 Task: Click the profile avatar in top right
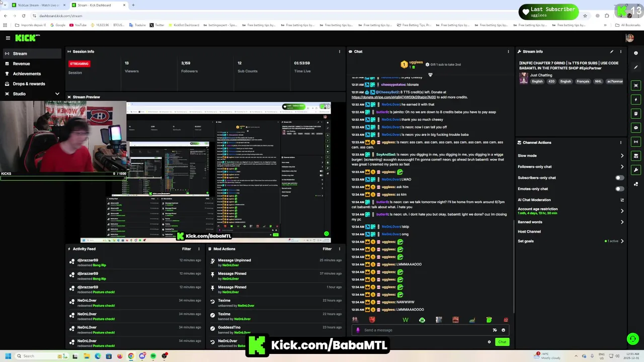[629, 38]
